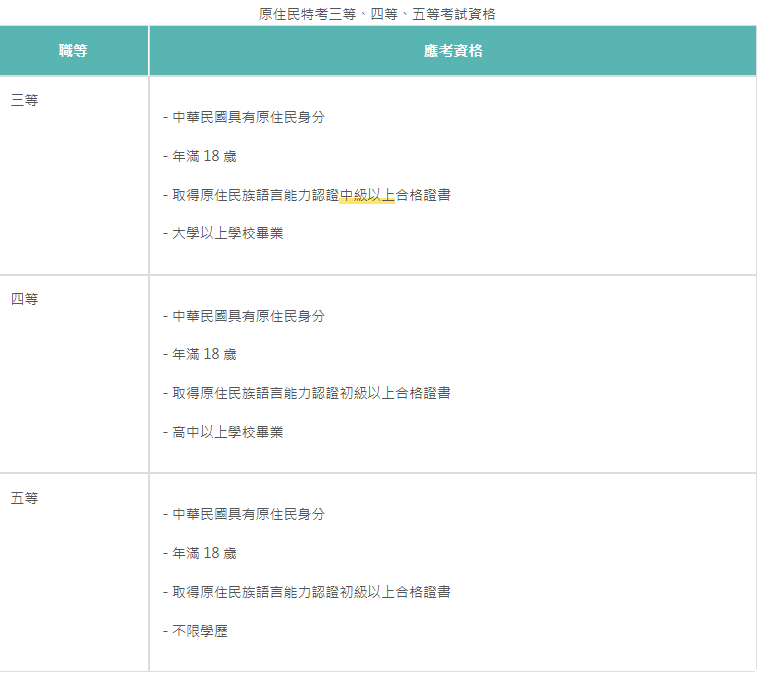Screen dimensions: 759x675
Task: Click the table title 原住民特考三等、四等、五等考試資格
Action: (377, 14)
